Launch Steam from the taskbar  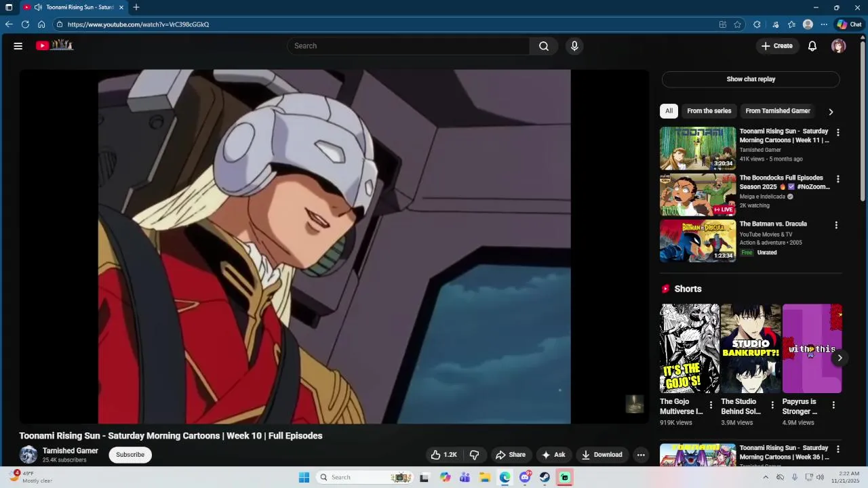pos(545,477)
